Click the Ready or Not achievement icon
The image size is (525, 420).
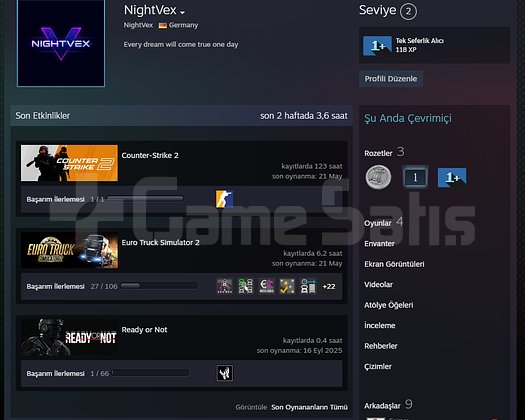225,373
